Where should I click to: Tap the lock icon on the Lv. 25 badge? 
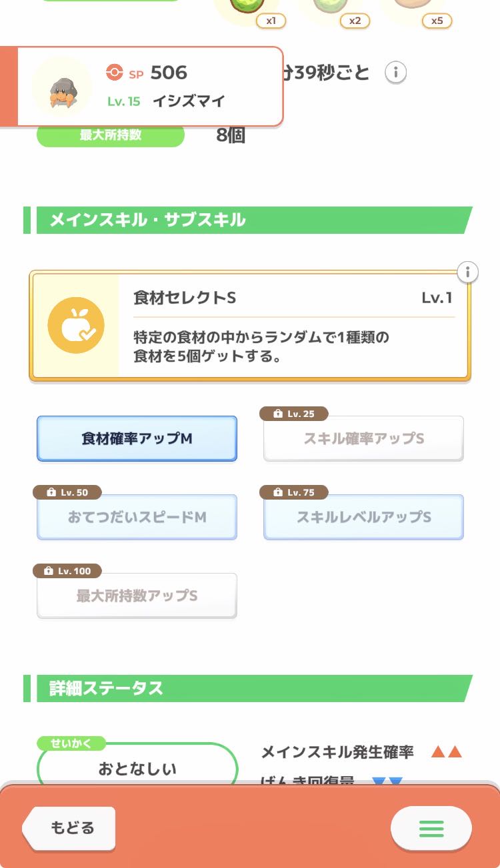pos(277,414)
